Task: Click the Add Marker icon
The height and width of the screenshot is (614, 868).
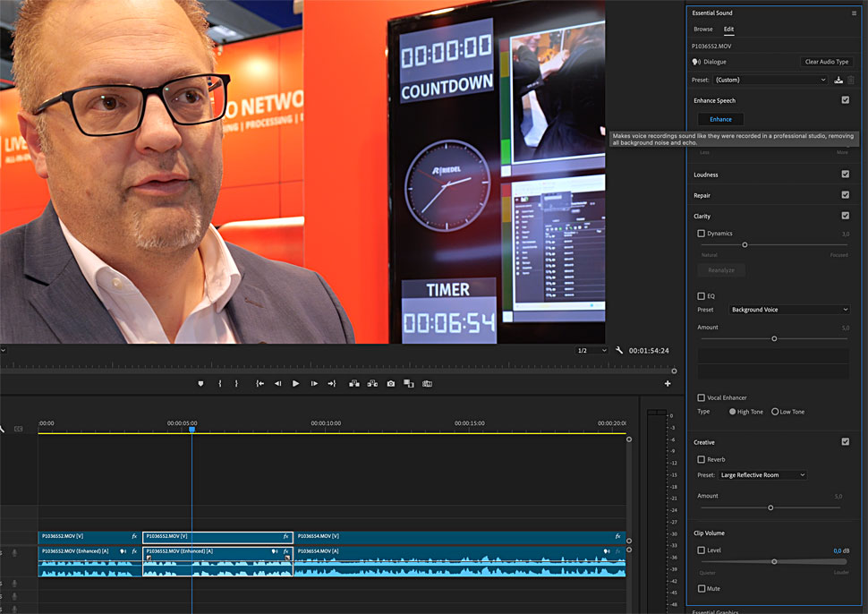Action: 200,383
